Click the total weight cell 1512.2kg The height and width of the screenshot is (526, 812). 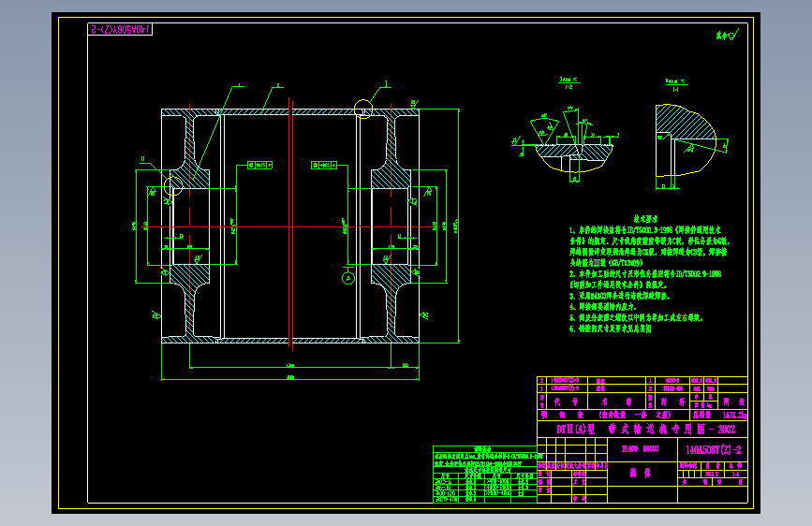735,416
